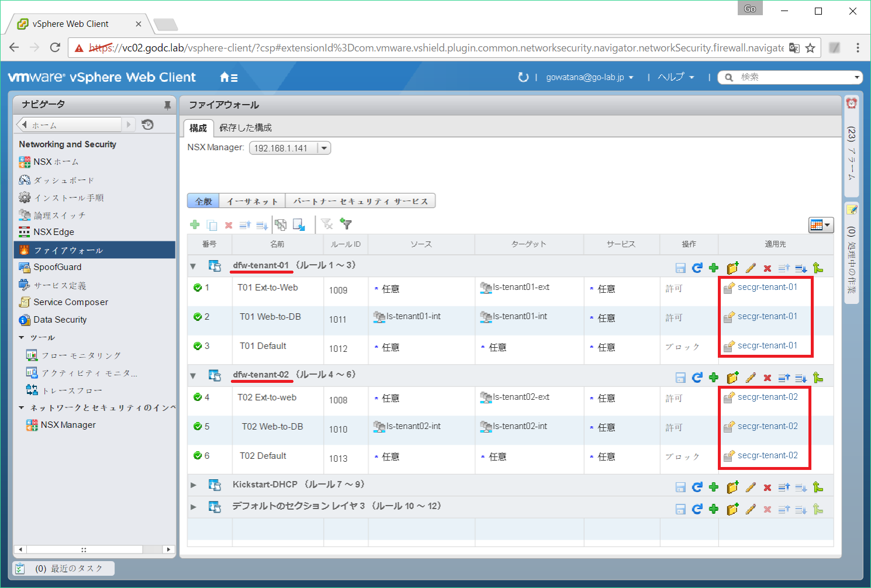Open the column selector grid dropdown
871x588 pixels.
821,225
